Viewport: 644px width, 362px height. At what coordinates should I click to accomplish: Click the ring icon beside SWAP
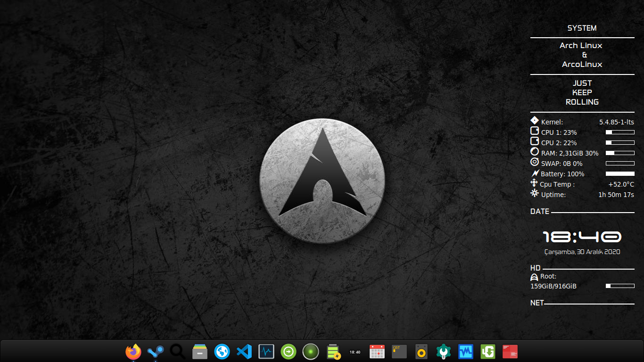(x=535, y=162)
